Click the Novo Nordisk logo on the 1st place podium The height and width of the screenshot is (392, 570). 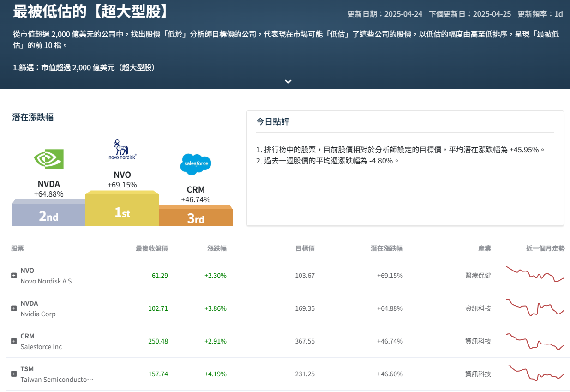click(x=121, y=149)
